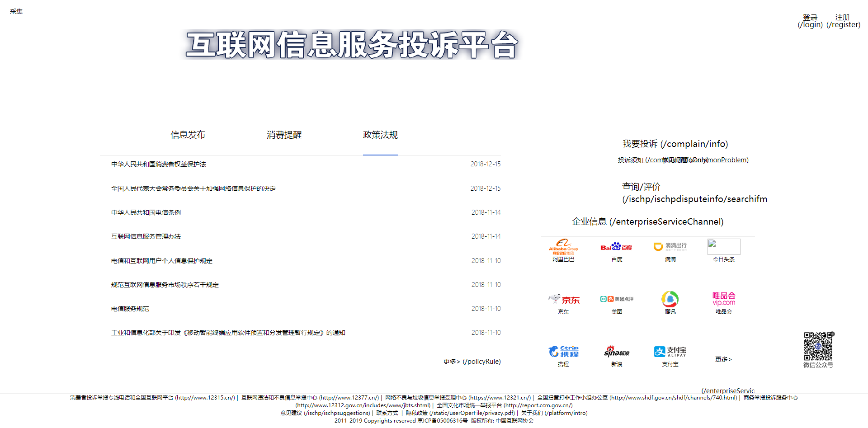Click the 注册 register link
Image resolution: width=868 pixels, height=428 pixels.
pyautogui.click(x=843, y=21)
